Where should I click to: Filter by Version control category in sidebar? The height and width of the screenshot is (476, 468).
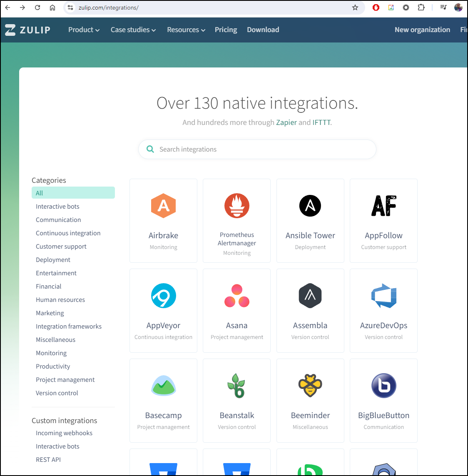(x=57, y=393)
